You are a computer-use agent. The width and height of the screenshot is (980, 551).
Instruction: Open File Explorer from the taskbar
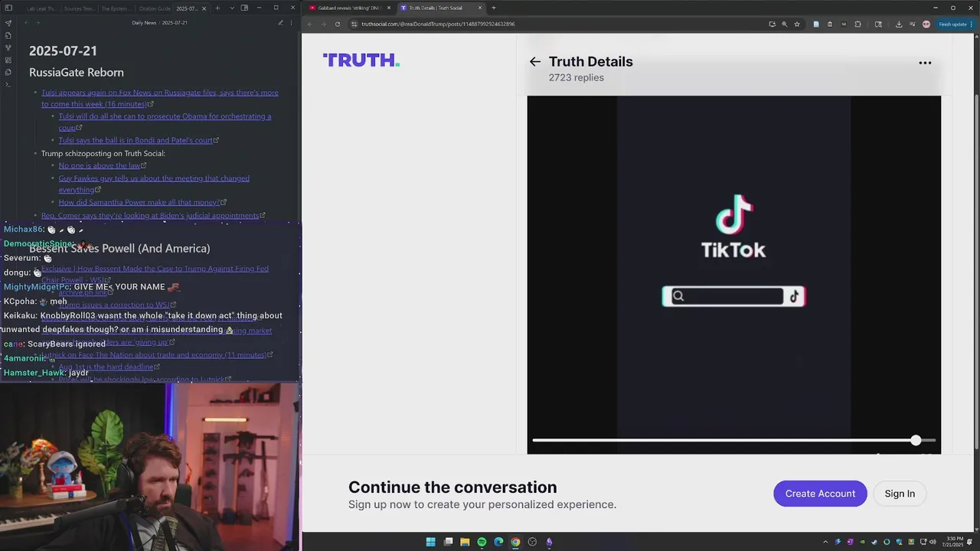(465, 542)
